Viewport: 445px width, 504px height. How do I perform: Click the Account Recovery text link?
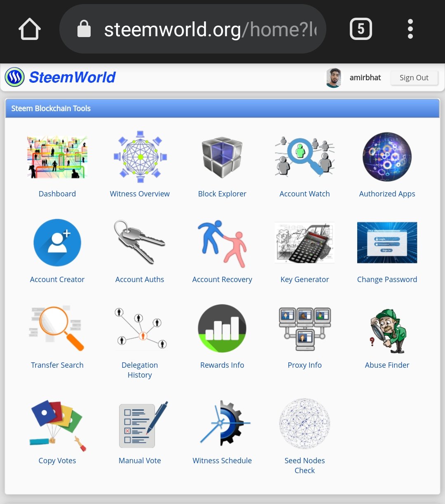pyautogui.click(x=222, y=280)
